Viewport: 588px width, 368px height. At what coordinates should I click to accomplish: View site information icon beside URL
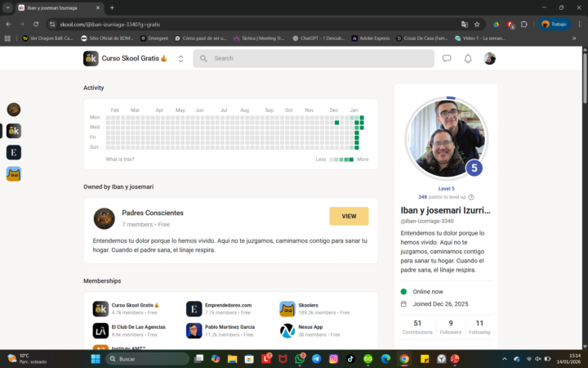(52, 24)
